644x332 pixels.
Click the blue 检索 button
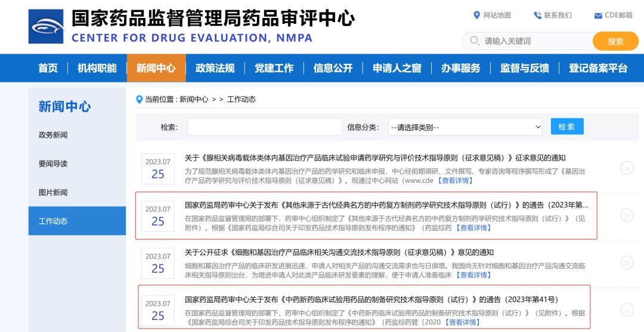(567, 127)
